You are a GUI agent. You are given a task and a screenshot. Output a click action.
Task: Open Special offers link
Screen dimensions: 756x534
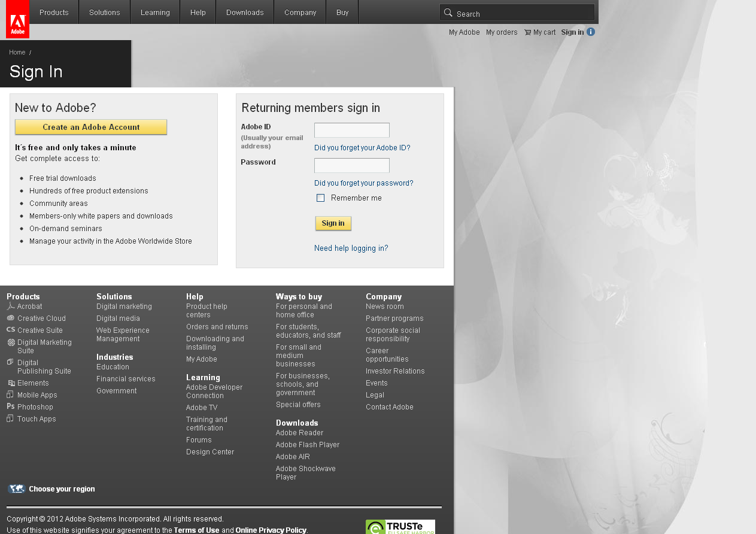(x=298, y=405)
